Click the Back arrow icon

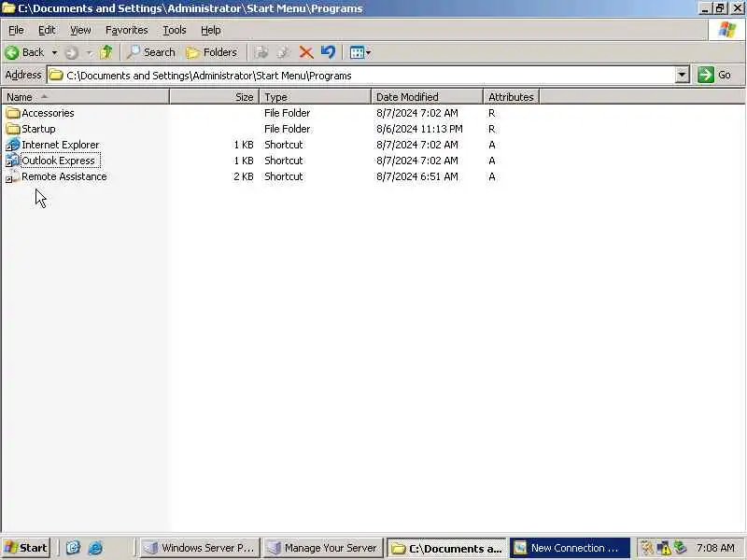click(12, 52)
